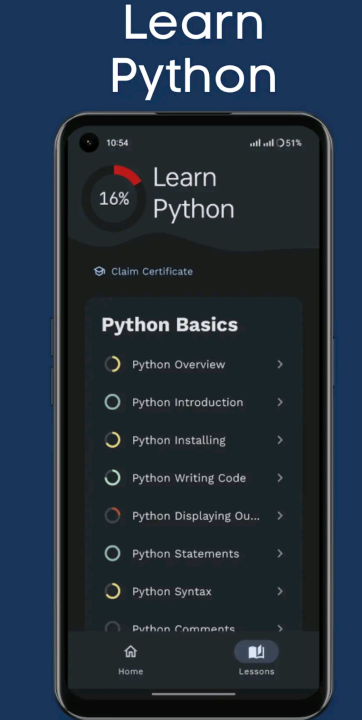Image resolution: width=362 pixels, height=720 pixels.
Task: Expand Python Displaying Output chevron
Action: click(280, 516)
